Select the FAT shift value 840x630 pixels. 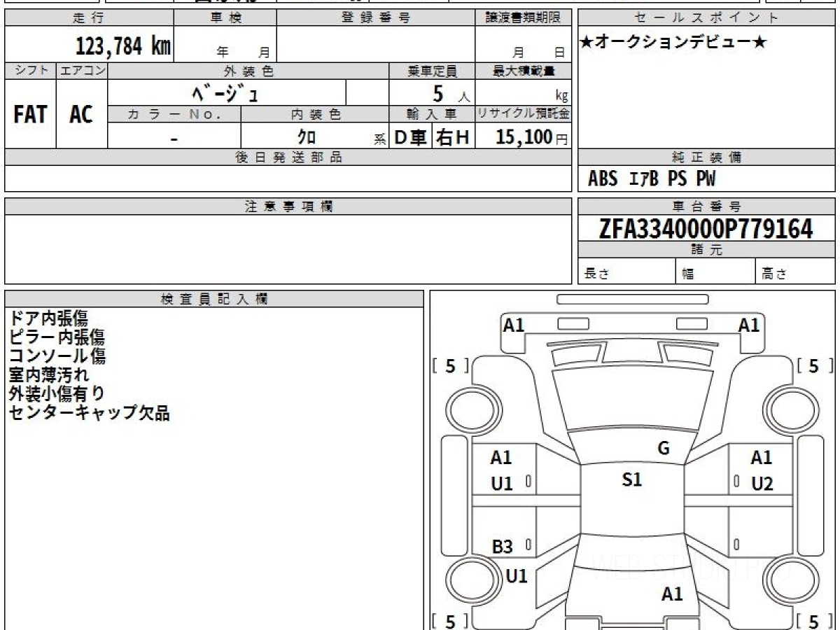tap(30, 114)
